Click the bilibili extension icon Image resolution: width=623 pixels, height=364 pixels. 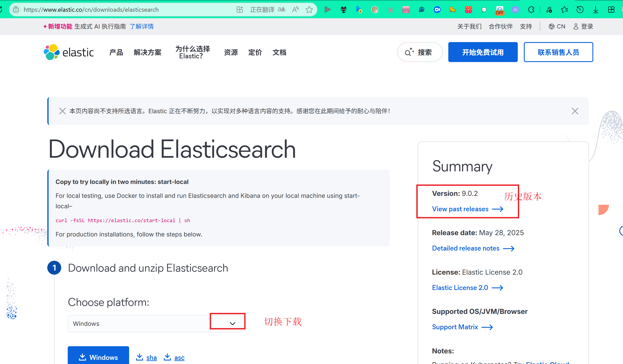[406, 10]
